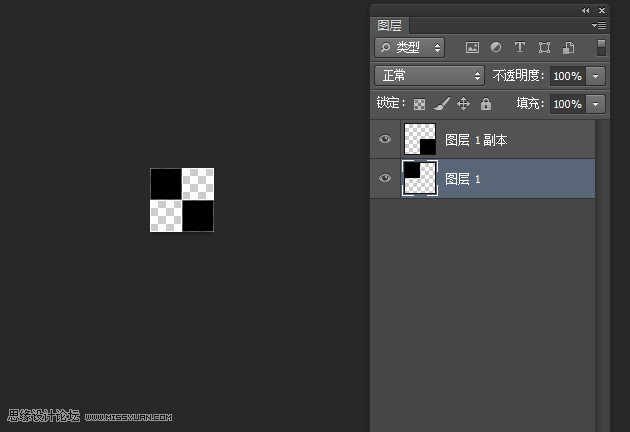Enable lock position move icon
630x432 pixels.
click(463, 104)
